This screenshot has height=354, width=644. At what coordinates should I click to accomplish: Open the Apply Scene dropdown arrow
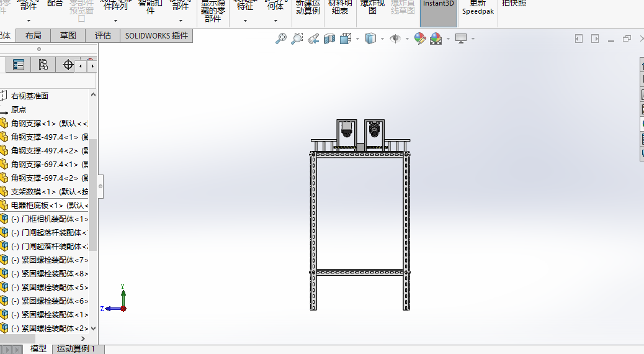pyautogui.click(x=448, y=39)
